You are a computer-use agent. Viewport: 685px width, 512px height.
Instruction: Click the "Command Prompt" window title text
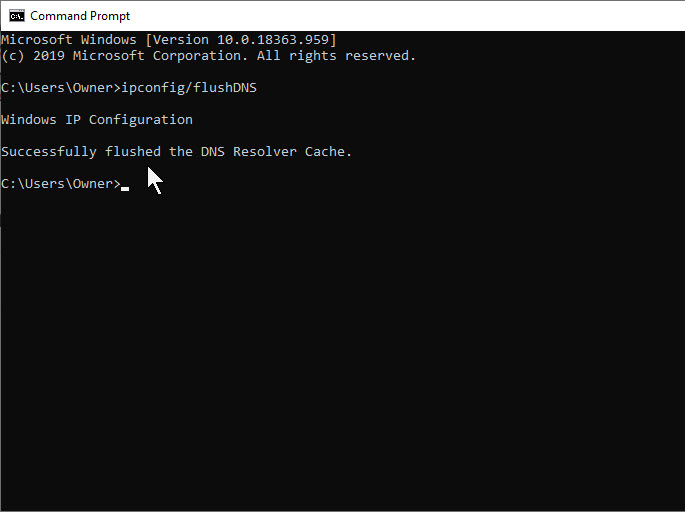(80, 16)
